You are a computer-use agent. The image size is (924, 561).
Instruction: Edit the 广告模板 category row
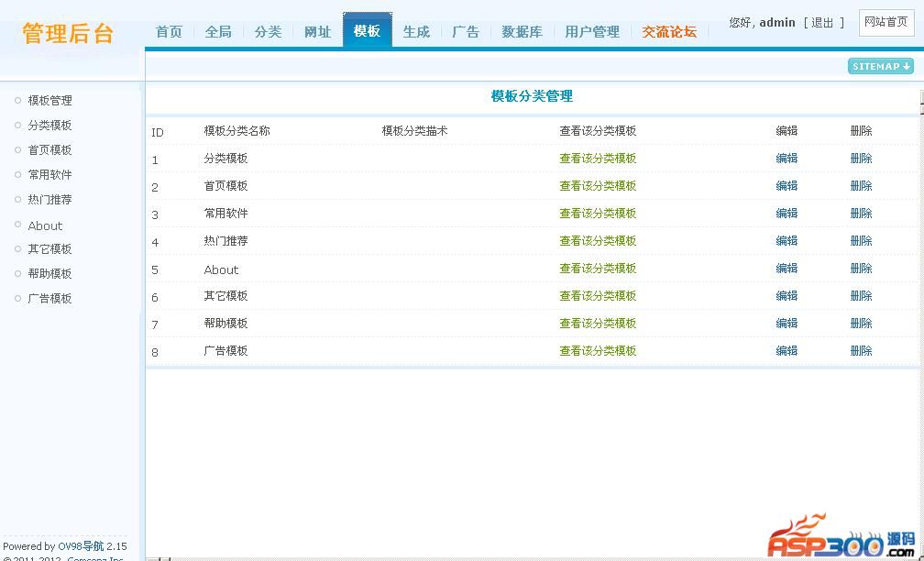click(x=786, y=351)
